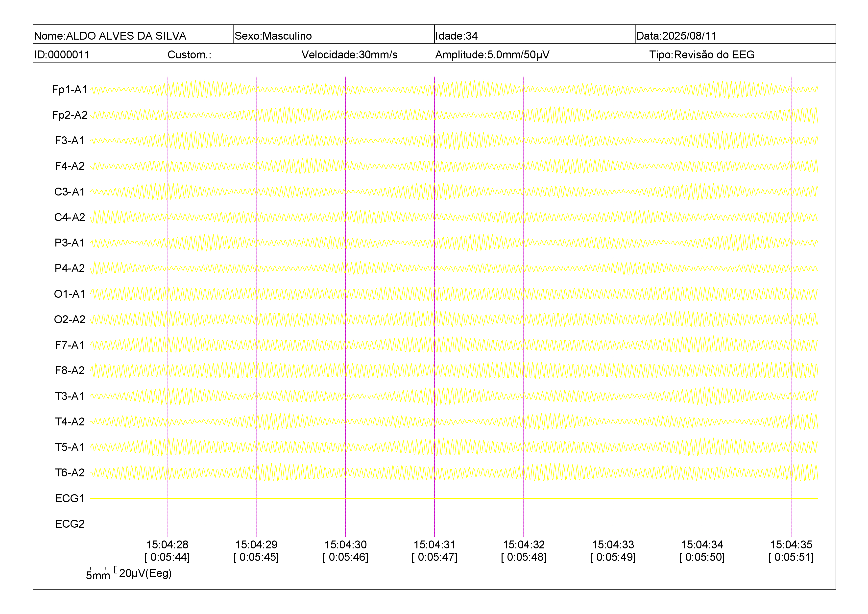Click the elapsed time '[ 0:05:50]'
This screenshot has height=614, width=868.
pos(702,557)
